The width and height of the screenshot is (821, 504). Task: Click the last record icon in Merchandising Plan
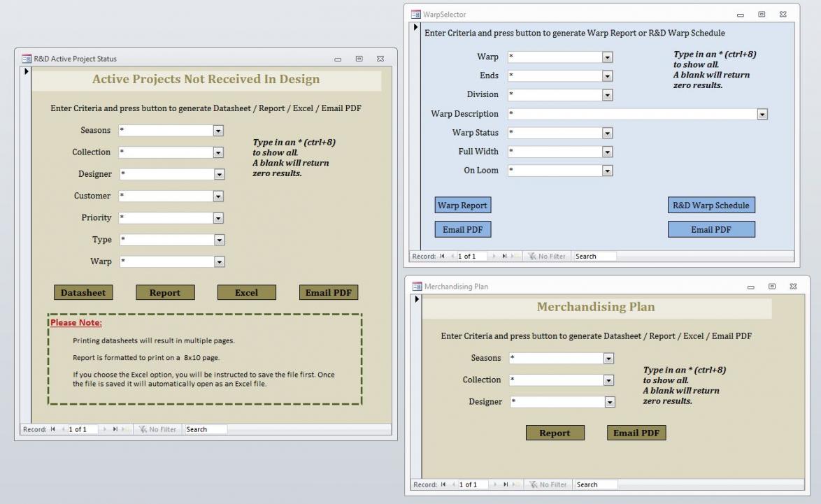tap(506, 484)
